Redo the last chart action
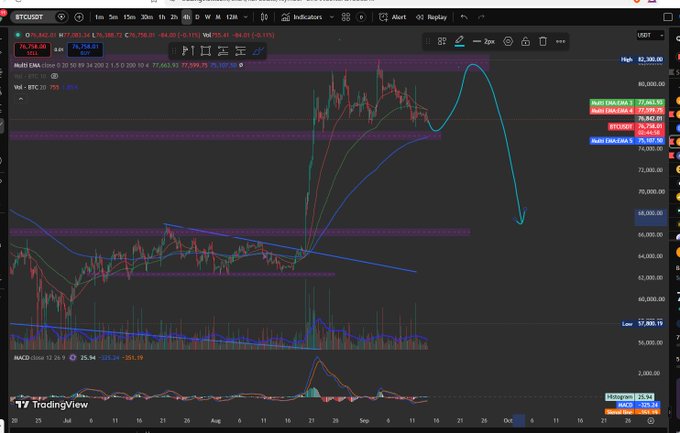 (481, 17)
